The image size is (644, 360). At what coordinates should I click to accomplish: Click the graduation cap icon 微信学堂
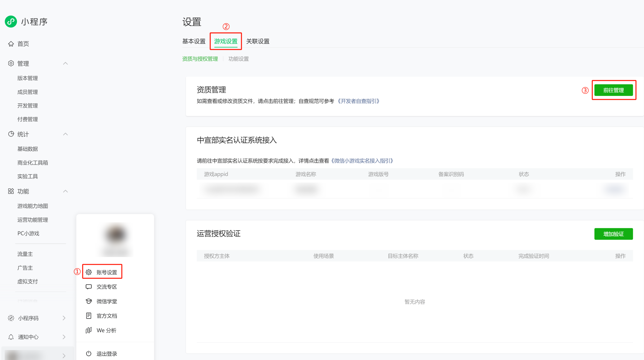click(89, 301)
